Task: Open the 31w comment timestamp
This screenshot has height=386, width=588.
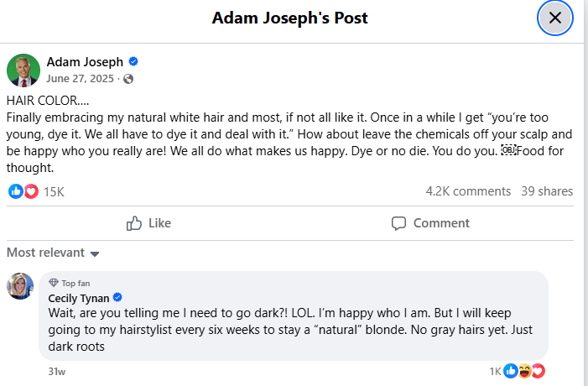Action: (x=57, y=370)
